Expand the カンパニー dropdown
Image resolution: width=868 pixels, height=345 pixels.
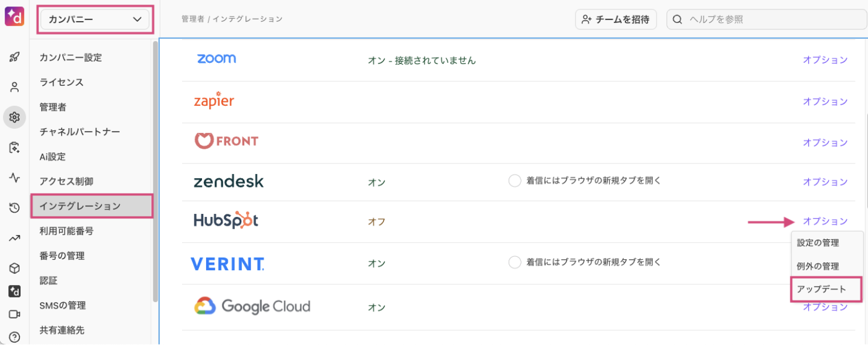pos(95,19)
